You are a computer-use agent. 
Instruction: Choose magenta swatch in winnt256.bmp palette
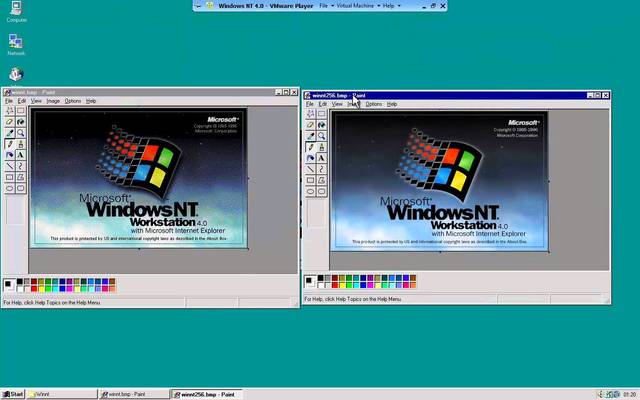[370, 285]
